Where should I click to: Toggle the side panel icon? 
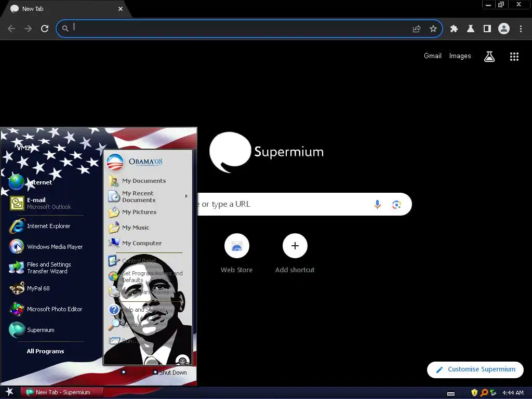pos(487,29)
